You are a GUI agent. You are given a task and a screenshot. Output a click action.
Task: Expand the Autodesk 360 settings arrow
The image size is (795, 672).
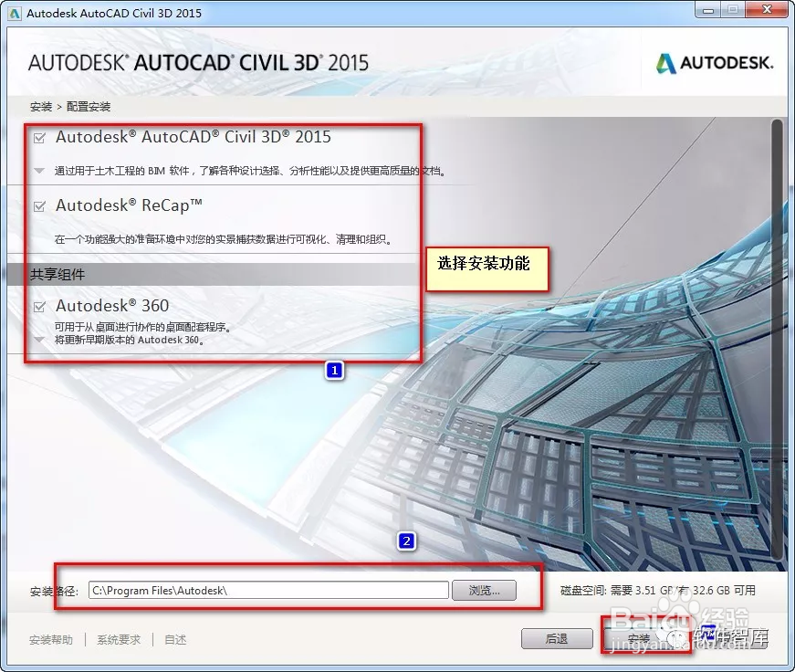(39, 340)
